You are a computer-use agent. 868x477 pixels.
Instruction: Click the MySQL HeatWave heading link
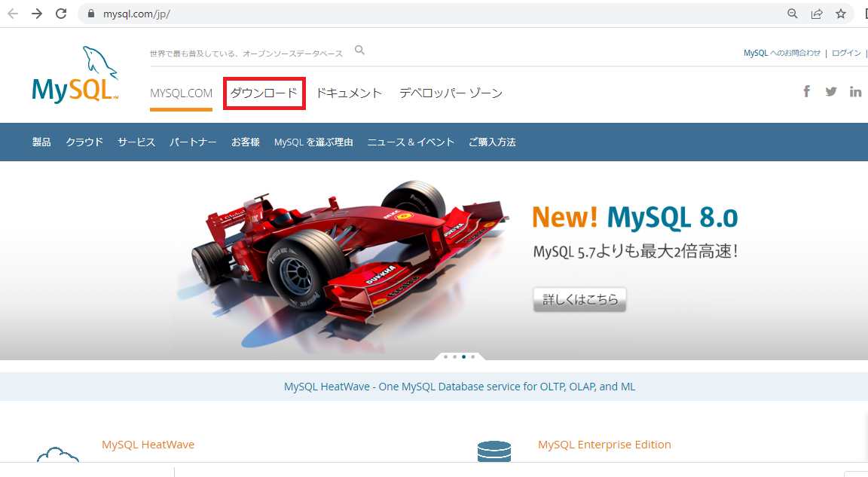pos(148,445)
